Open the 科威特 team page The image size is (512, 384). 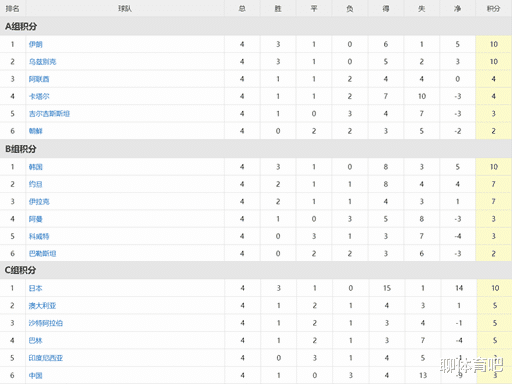pos(39,236)
